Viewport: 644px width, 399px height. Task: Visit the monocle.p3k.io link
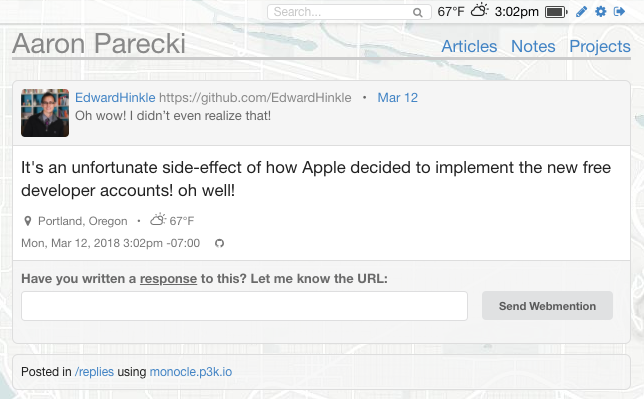(x=191, y=372)
